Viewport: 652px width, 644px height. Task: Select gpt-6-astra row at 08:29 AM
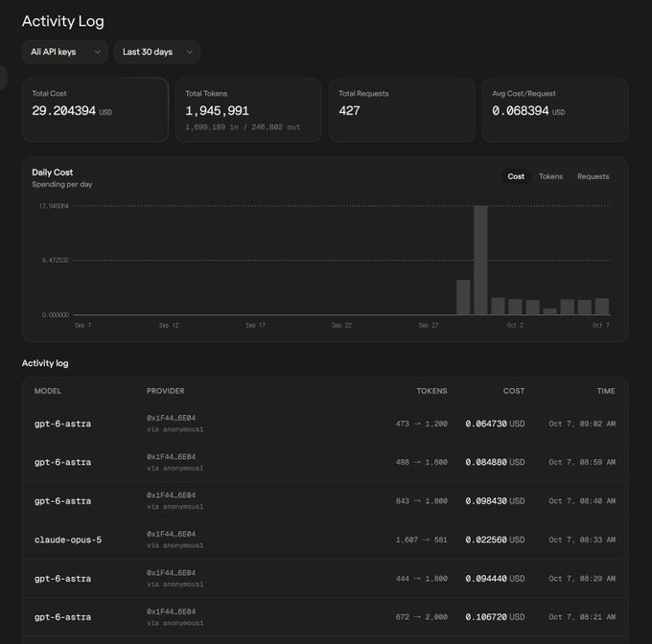325,578
